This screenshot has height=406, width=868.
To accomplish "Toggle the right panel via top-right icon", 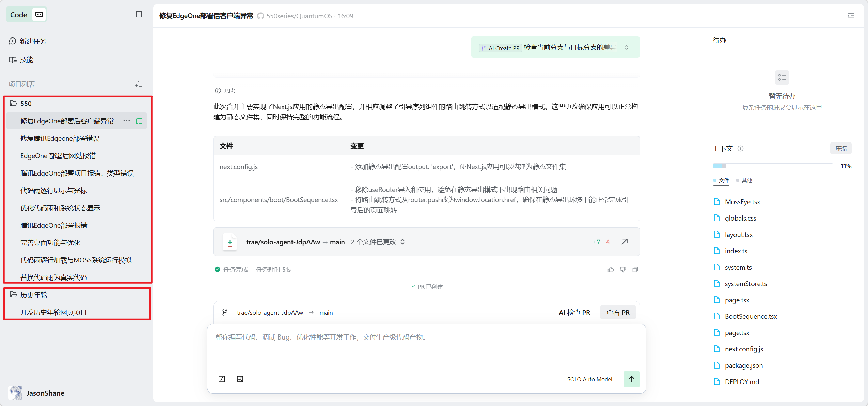I will pos(850,16).
